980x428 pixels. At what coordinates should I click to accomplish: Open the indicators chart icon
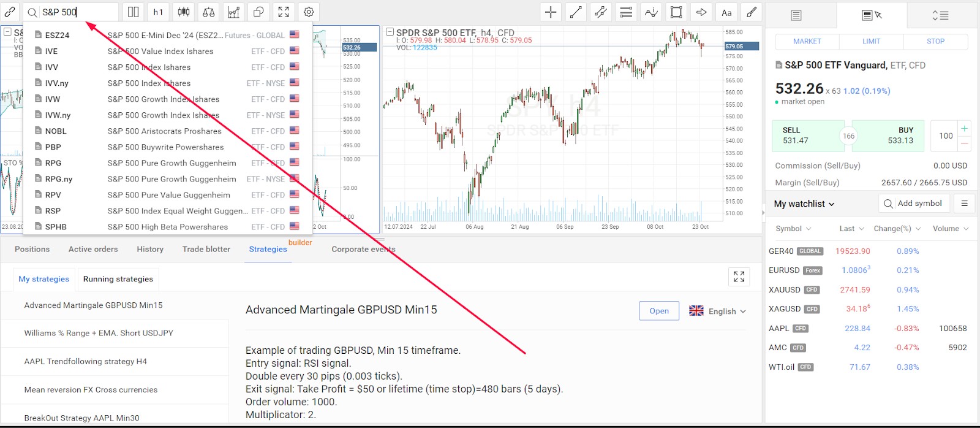click(233, 12)
